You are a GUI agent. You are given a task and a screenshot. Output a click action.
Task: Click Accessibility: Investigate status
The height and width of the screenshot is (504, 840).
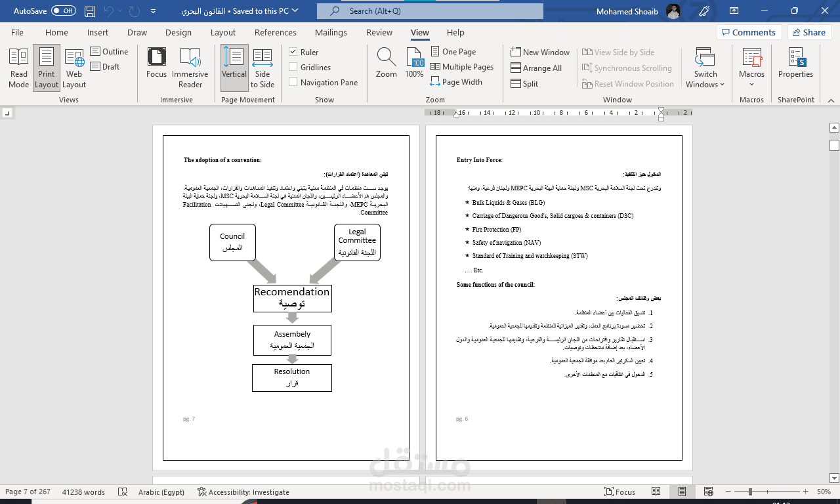(243, 492)
